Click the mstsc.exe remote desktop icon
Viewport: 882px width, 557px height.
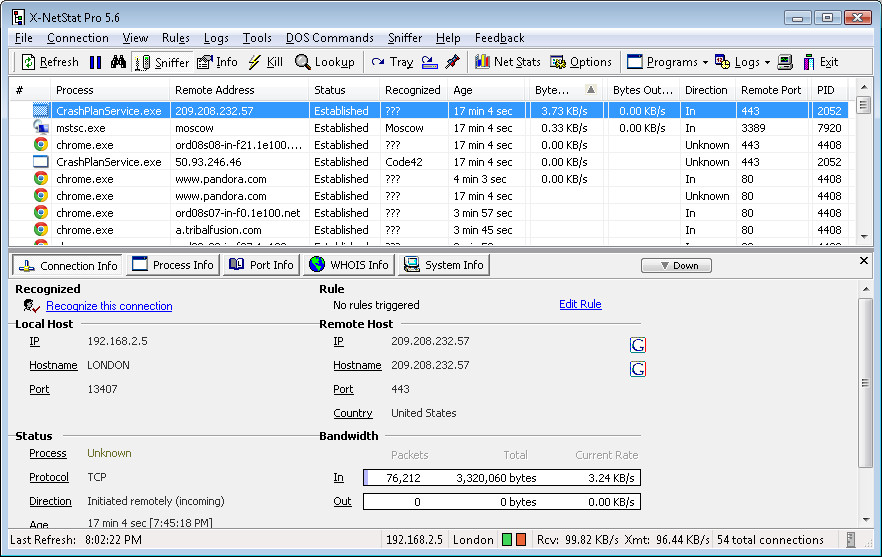(x=40, y=128)
